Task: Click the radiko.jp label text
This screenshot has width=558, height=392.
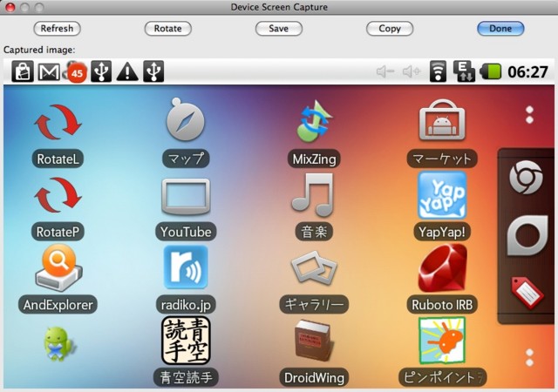Action: click(x=186, y=305)
